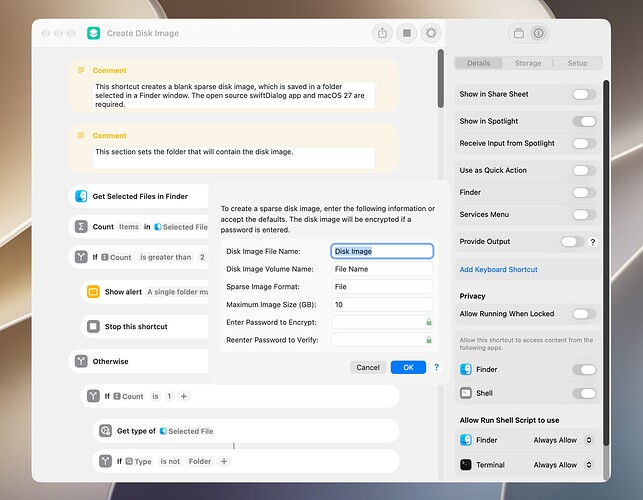The height and width of the screenshot is (500, 643).
Task: Select the Selected File variable in Get type
Action: 187,431
